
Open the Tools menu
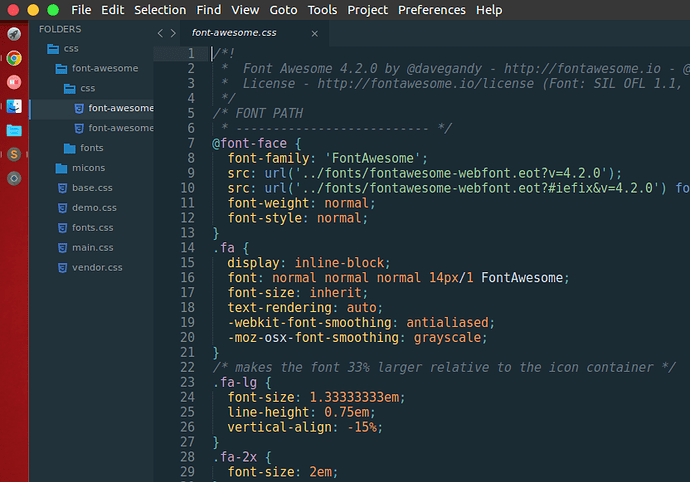point(322,10)
